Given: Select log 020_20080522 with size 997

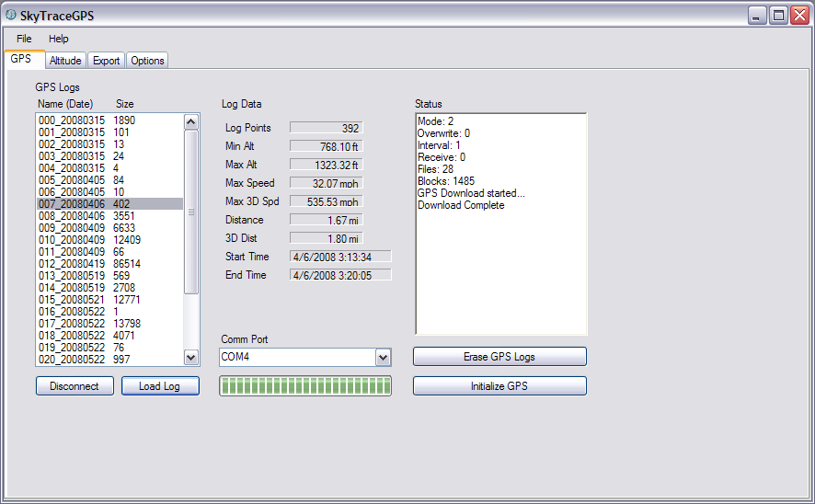Looking at the screenshot, I should (109, 359).
